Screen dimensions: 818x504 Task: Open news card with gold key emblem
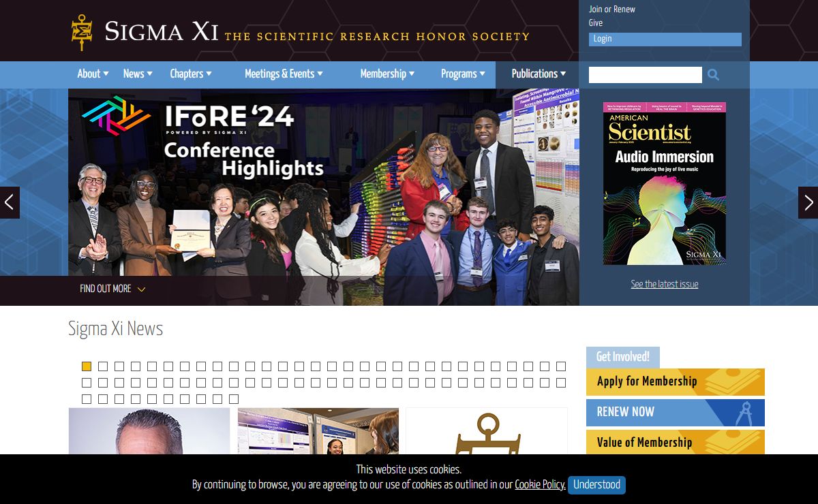pos(487,432)
